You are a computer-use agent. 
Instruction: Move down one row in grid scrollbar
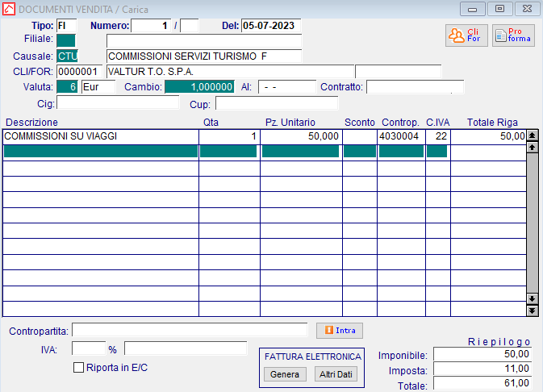(532, 298)
